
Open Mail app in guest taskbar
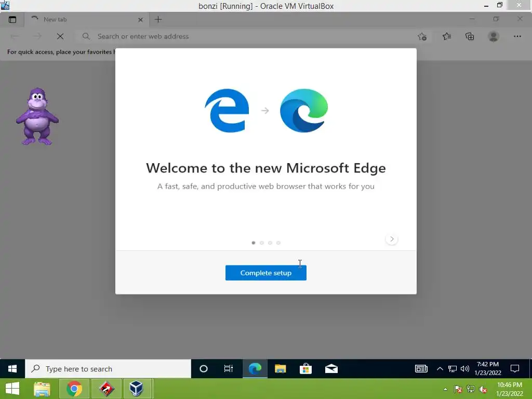tap(331, 369)
